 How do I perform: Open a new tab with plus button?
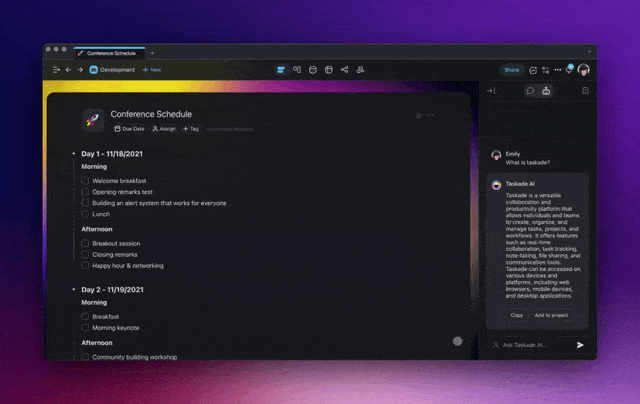coord(152,52)
